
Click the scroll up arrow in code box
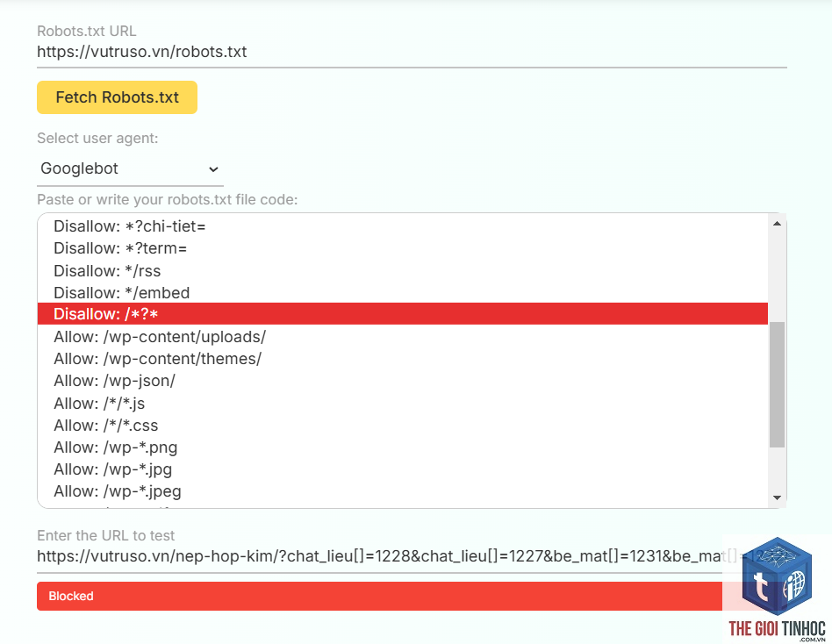778,224
